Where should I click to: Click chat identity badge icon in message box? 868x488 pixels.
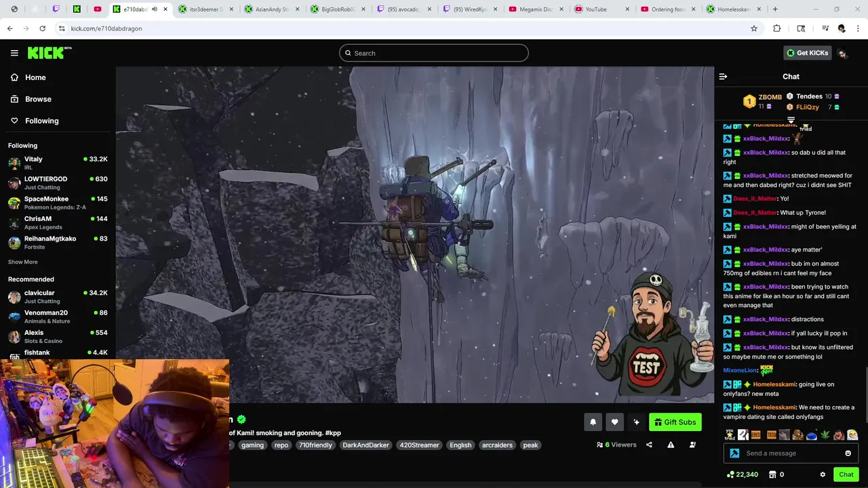(734, 453)
